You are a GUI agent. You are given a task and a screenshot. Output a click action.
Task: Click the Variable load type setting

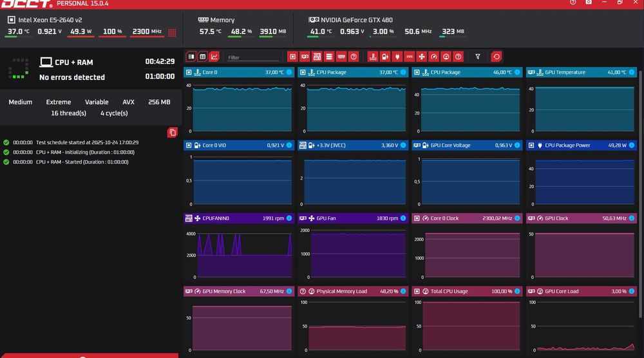coord(97,102)
